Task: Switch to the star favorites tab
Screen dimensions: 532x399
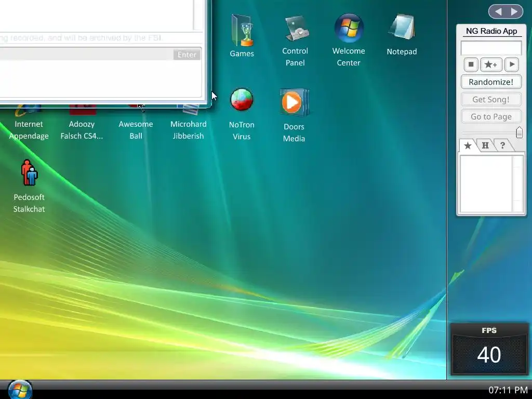Action: 468,145
